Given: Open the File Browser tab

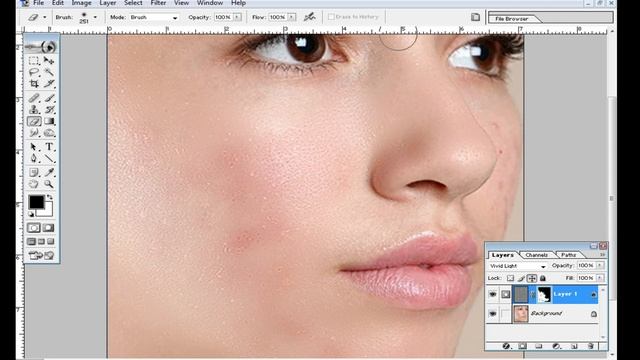Looking at the screenshot, I should (x=511, y=19).
